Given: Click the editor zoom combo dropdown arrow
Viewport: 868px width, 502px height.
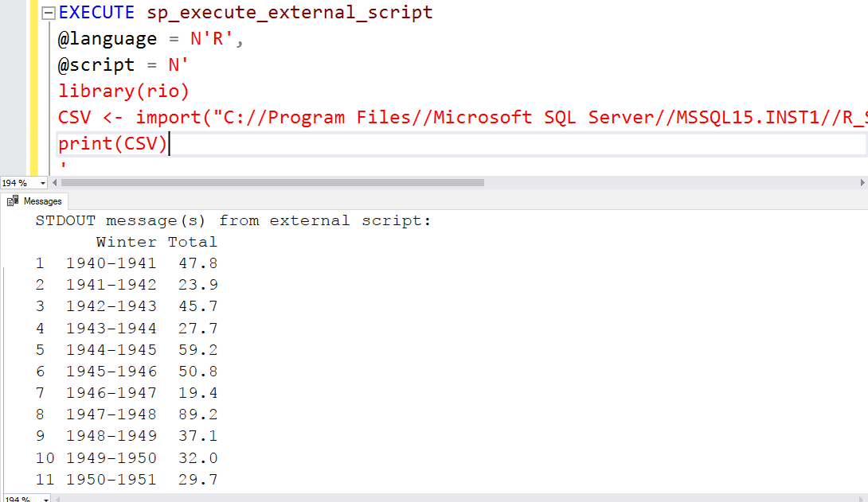Looking at the screenshot, I should click(42, 182).
